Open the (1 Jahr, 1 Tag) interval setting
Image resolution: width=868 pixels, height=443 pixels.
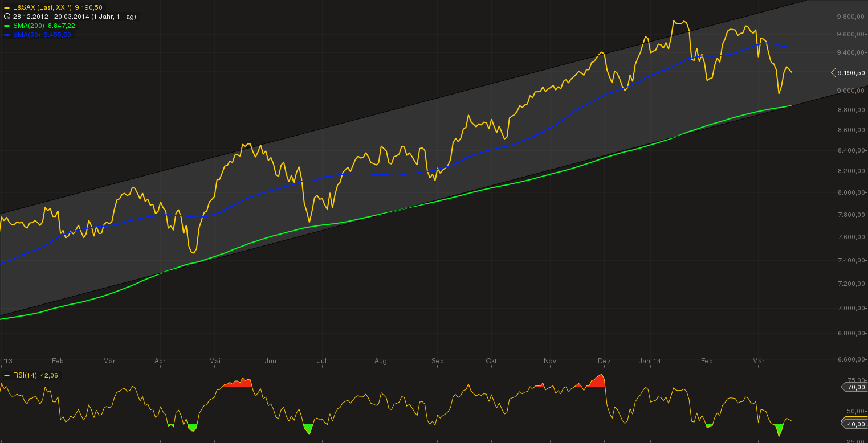pyautogui.click(x=114, y=17)
